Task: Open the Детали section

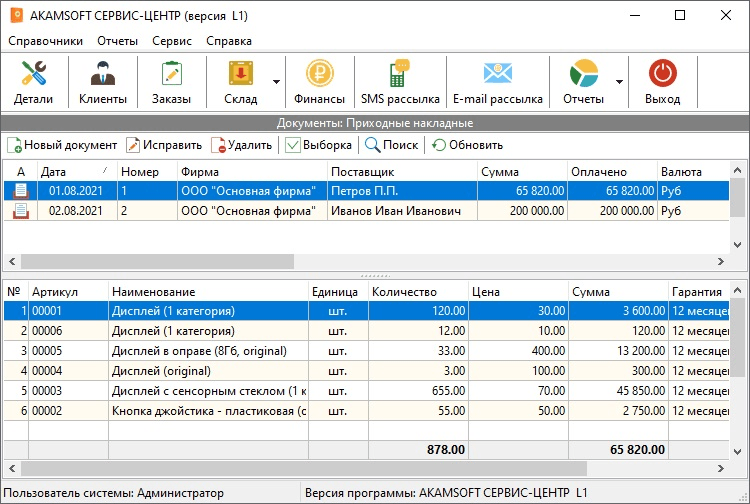Action: click(x=34, y=82)
